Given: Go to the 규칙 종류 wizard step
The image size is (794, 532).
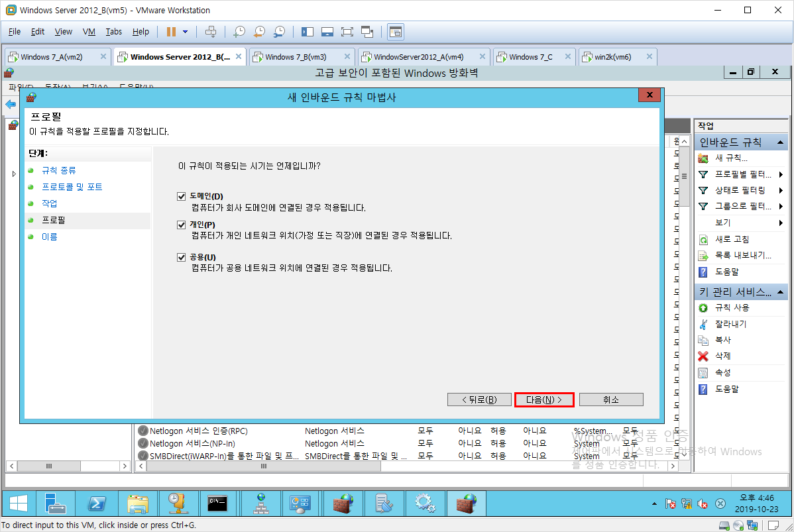Looking at the screenshot, I should [59, 170].
